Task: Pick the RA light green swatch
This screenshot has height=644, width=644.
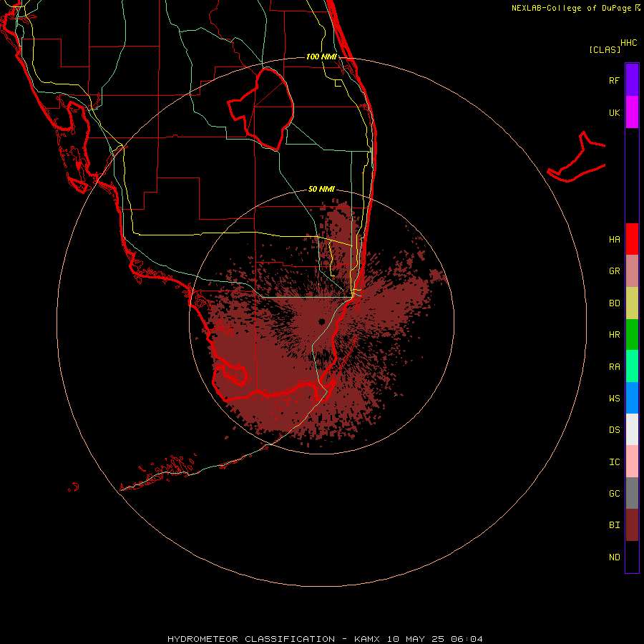Action: coord(632,366)
